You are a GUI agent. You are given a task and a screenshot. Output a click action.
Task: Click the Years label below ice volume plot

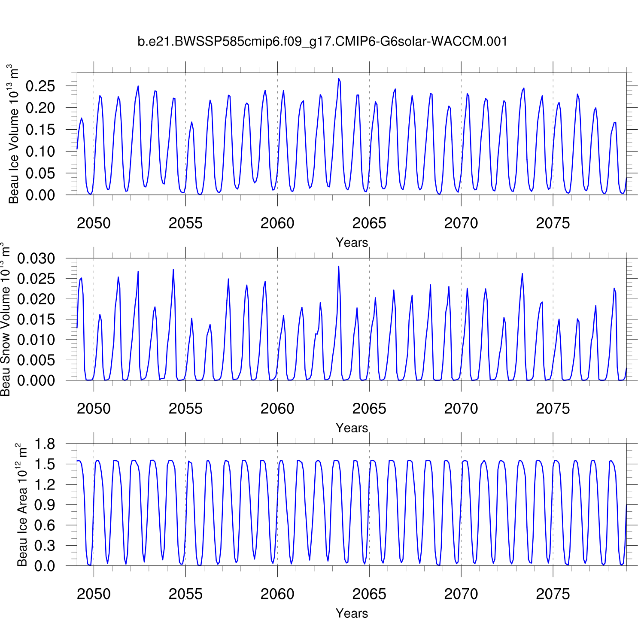click(352, 243)
